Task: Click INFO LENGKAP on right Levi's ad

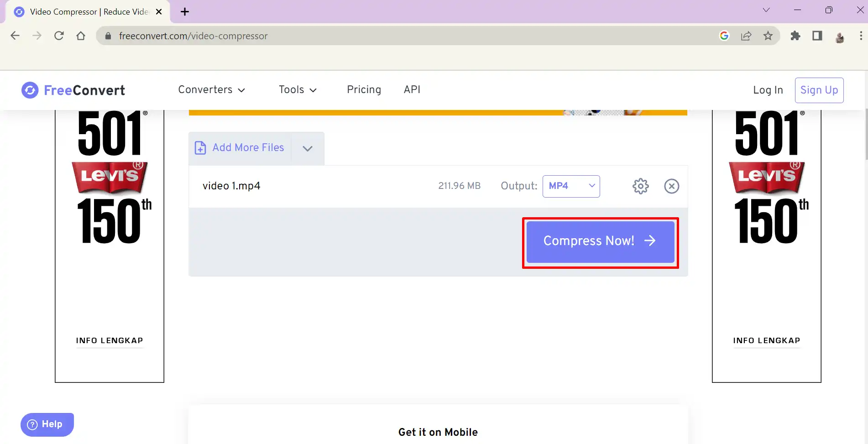Action: pos(766,341)
